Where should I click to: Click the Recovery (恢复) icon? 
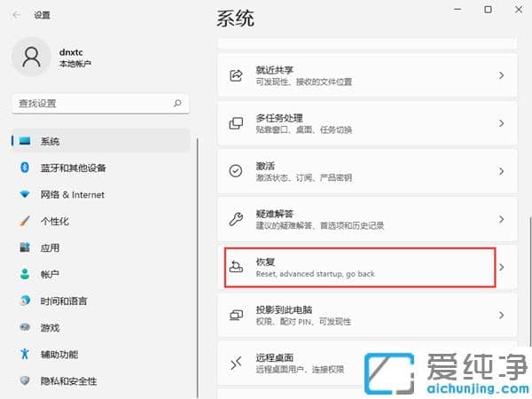point(236,267)
